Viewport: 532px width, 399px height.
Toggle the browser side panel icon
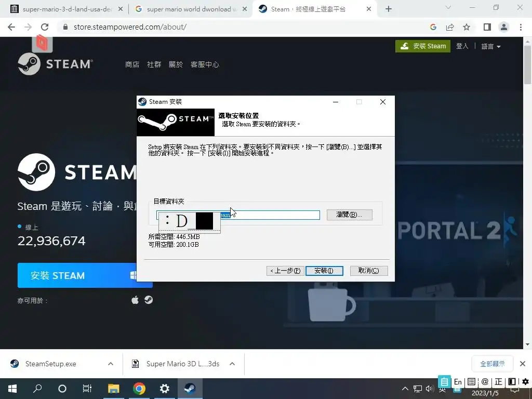[487, 27]
